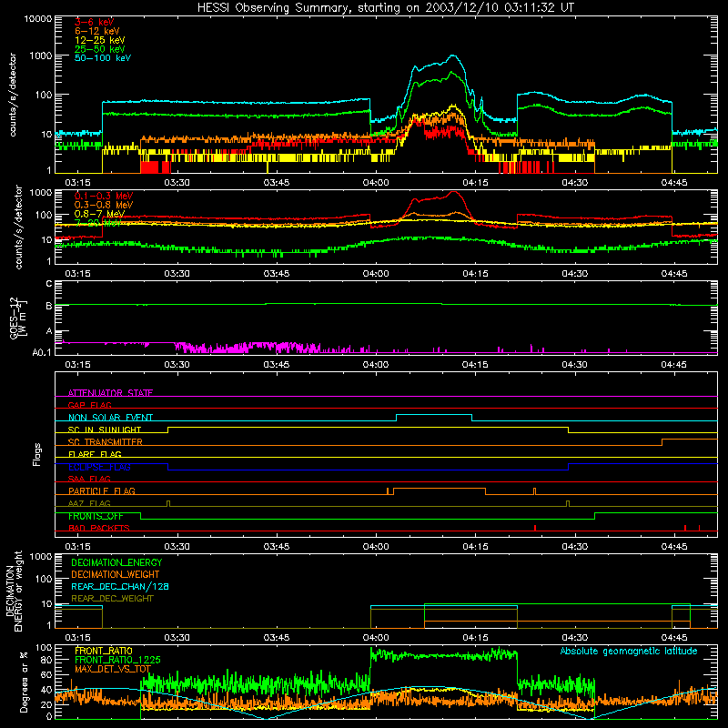The image size is (728, 728).
Task: Click the yellow FRONT_RATIO legend label
Action: click(x=104, y=651)
